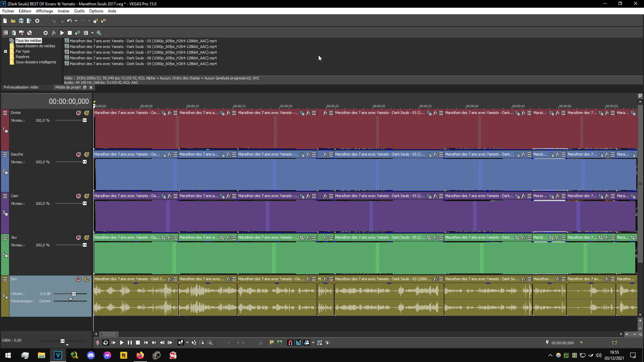
Task: Open the Edition menu
Action: 25,11
